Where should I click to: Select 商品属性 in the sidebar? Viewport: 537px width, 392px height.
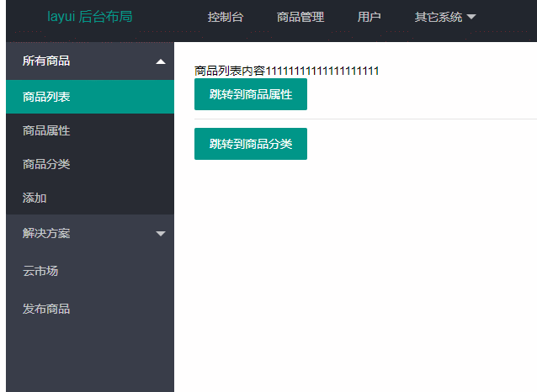(90, 130)
